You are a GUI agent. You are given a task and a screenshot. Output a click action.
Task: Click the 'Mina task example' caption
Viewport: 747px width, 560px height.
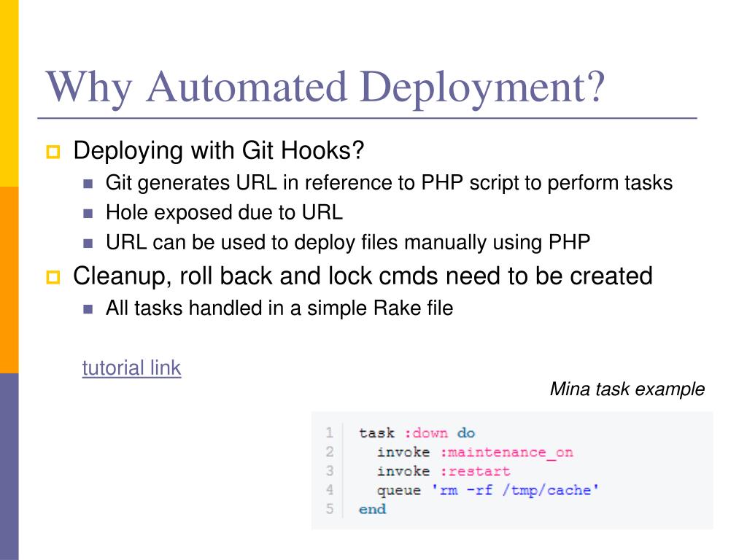tap(627, 389)
